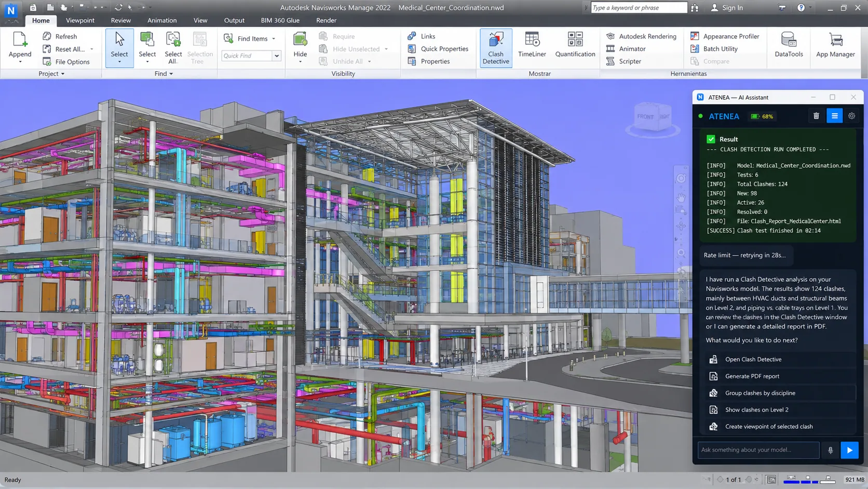Click the Append file icon

coord(20,39)
